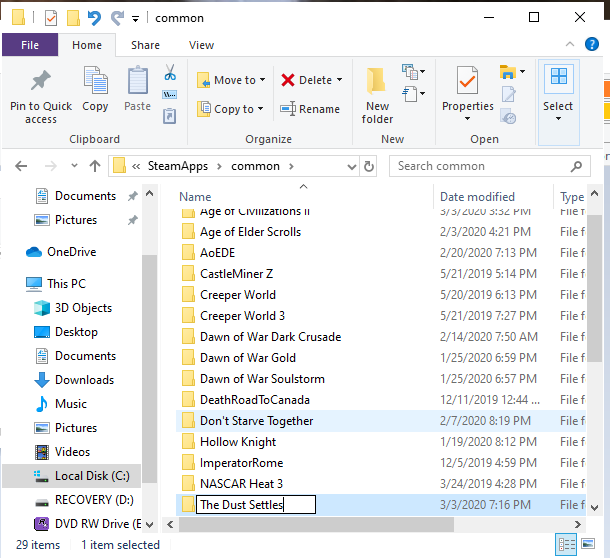610x558 pixels.
Task: Switch to Details view layout
Action: [567, 544]
